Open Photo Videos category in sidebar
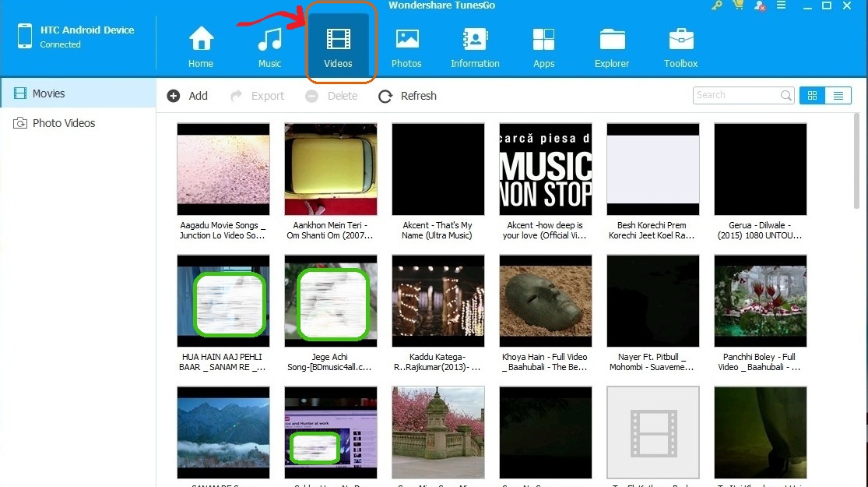This screenshot has width=868, height=487. (63, 123)
